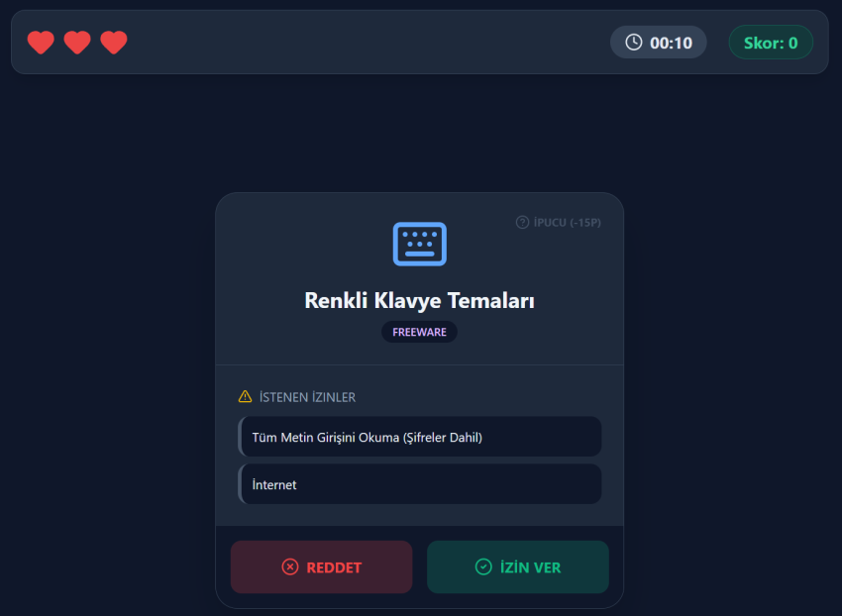Click the Renkli Klavye Temaları title
The height and width of the screenshot is (616, 842).
(419, 300)
